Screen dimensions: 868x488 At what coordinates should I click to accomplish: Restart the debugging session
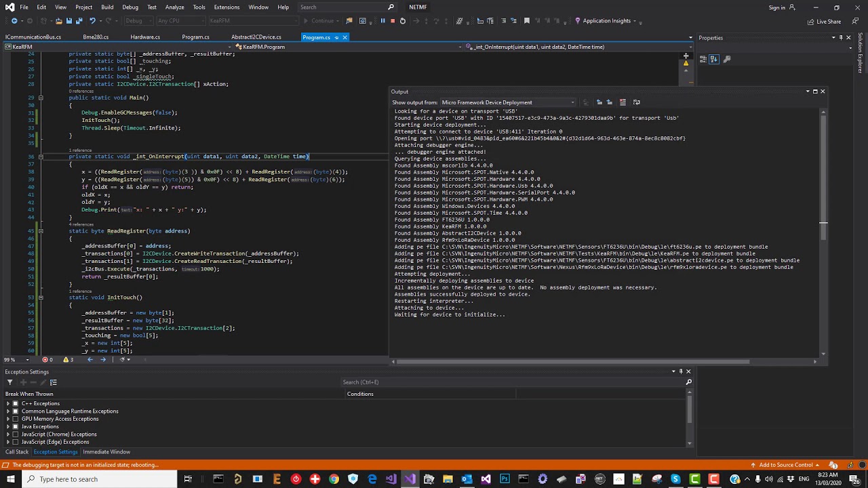click(402, 21)
